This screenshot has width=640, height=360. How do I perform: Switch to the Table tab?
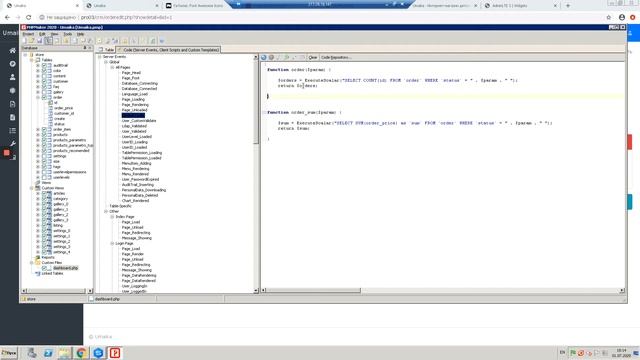point(106,50)
